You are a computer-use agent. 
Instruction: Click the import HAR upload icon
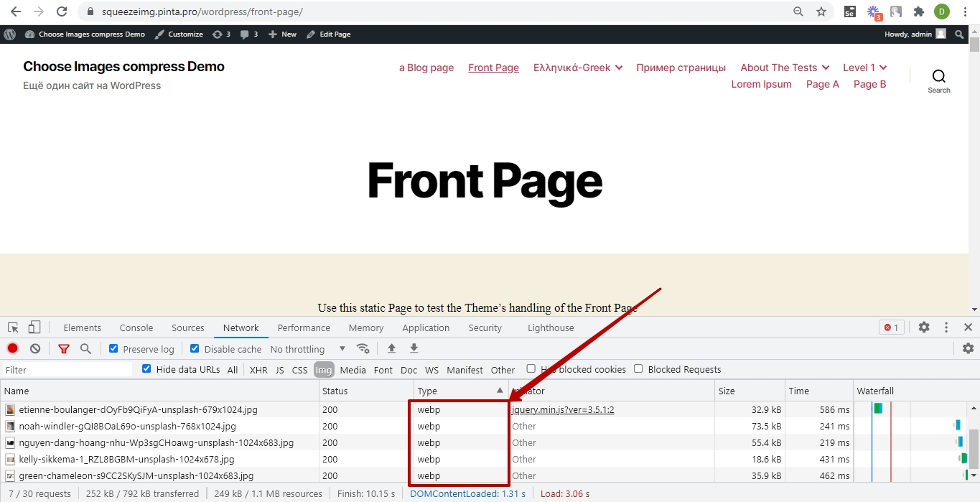391,348
